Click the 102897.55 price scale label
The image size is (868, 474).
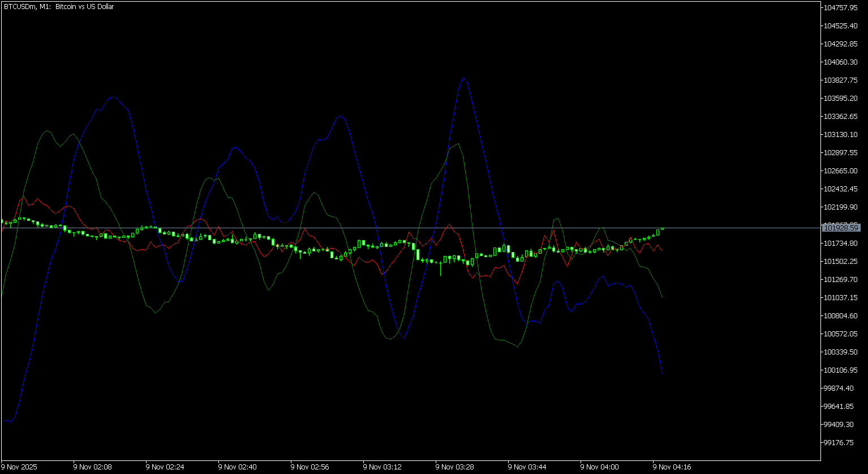842,152
